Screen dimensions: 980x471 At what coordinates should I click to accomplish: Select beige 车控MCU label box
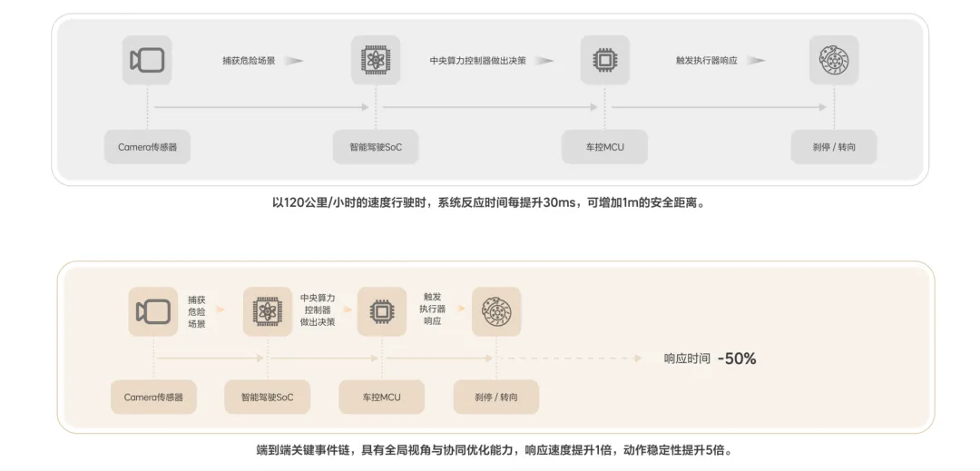point(382,397)
